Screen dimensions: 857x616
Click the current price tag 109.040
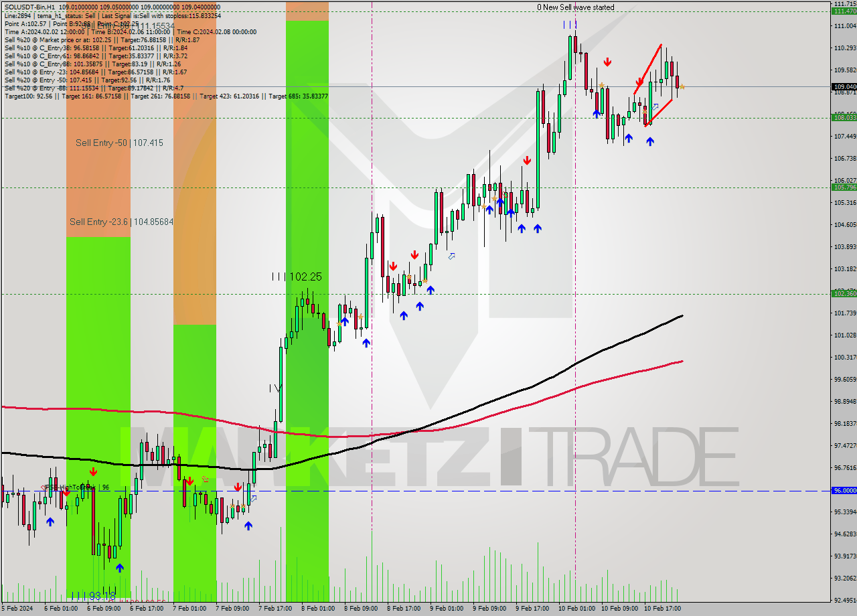coord(844,86)
